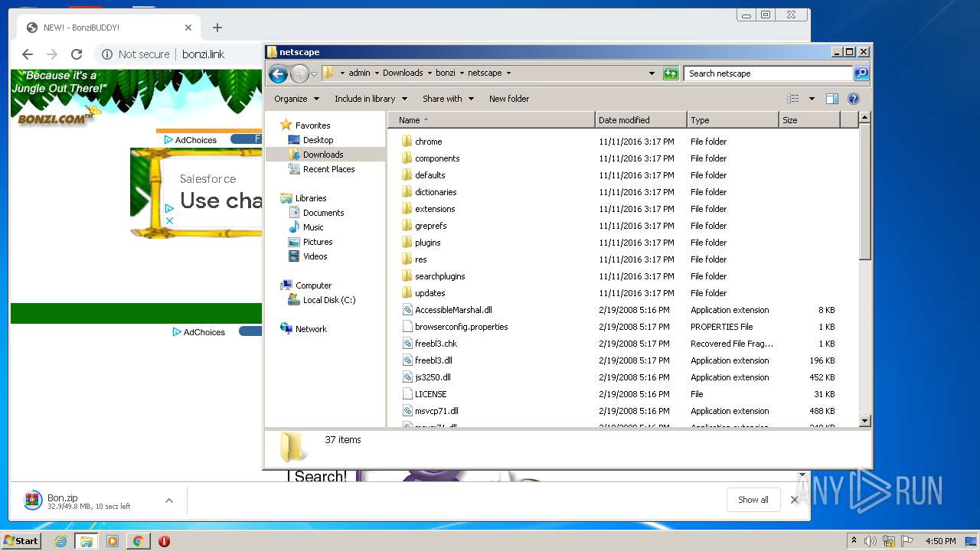This screenshot has width=980, height=551.
Task: Select the freebl3.chk file
Action: [436, 344]
